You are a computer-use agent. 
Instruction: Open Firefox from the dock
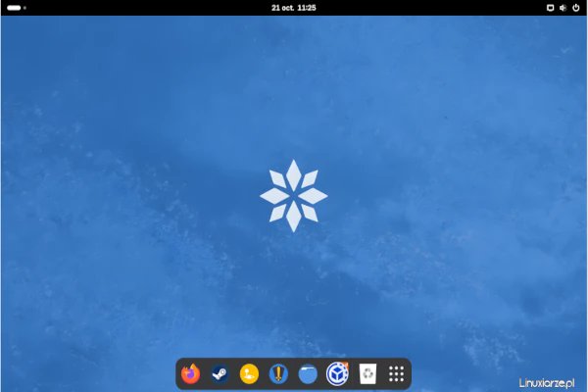[190, 374]
